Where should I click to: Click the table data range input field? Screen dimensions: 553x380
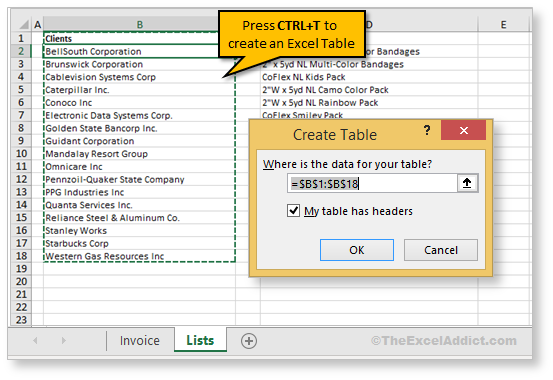372,183
